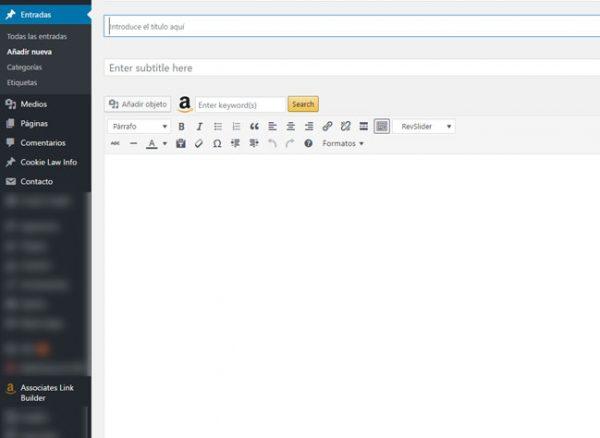Select Añadir nueva submenu item
Image resolution: width=600 pixels, height=438 pixels.
pos(29,52)
